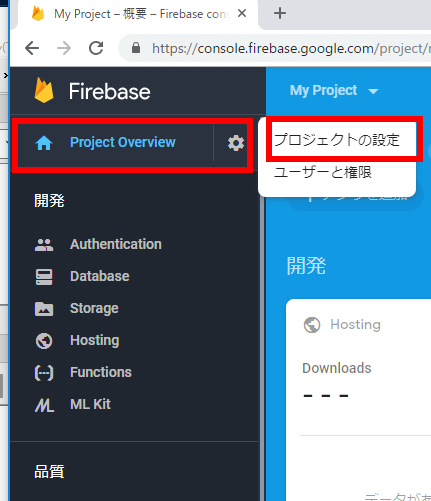Open Database in the sidebar
Screen dimensions: 431x501
(100, 276)
